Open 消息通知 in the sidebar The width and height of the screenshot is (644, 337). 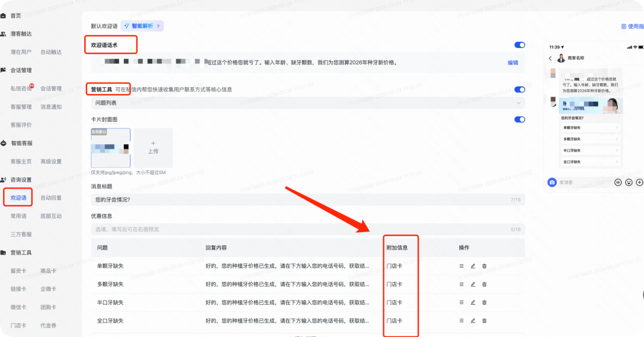51,107
